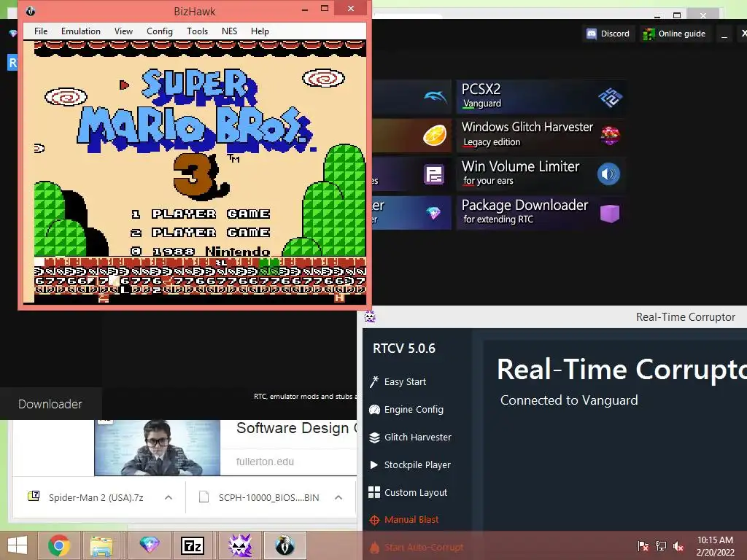
Task: Open the clock showing 10:15 AM
Action: tap(715, 546)
